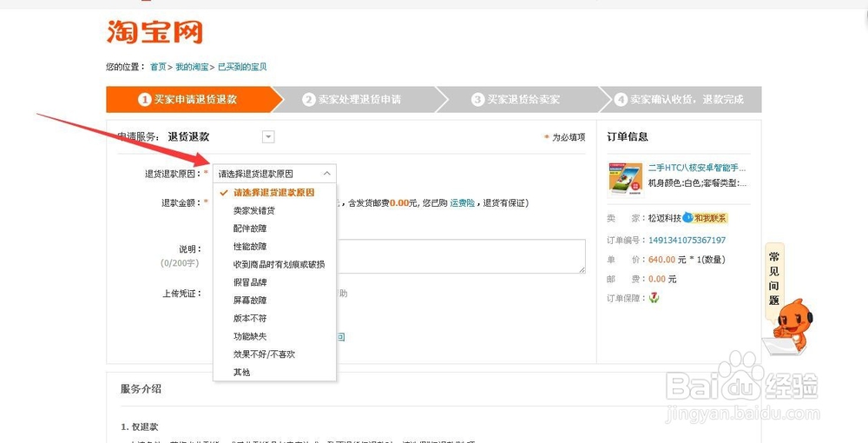868x443 pixels.
Task: Choose 配件故障 as refund reason
Action: tap(250, 228)
